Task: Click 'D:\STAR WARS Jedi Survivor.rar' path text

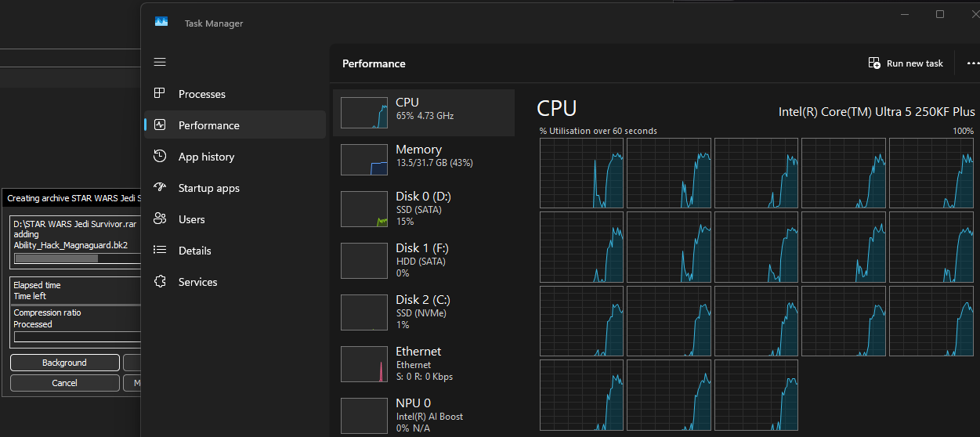Action: point(74,223)
